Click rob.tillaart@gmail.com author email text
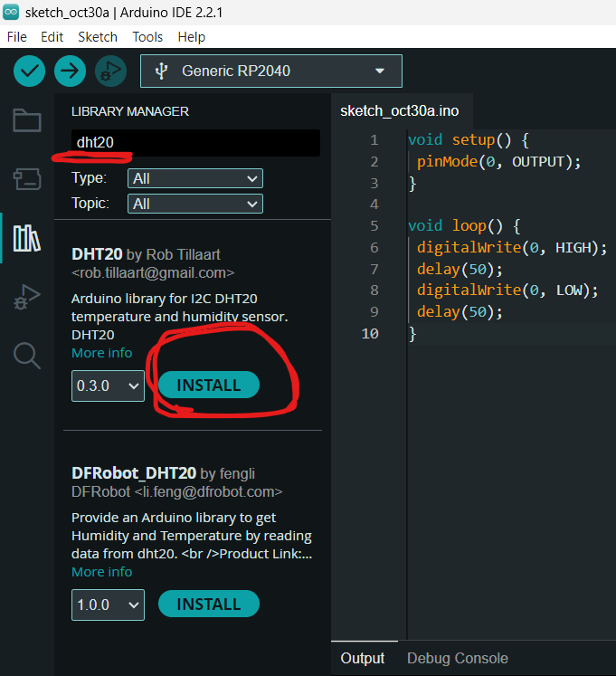 pos(153,273)
